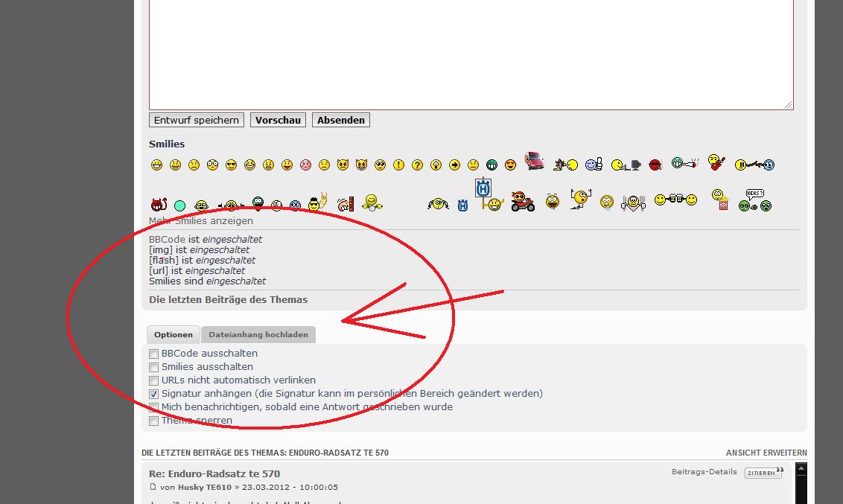843x504 pixels.
Task: Enable the 'BBCode ausschalten' checkbox
Action: pos(154,354)
